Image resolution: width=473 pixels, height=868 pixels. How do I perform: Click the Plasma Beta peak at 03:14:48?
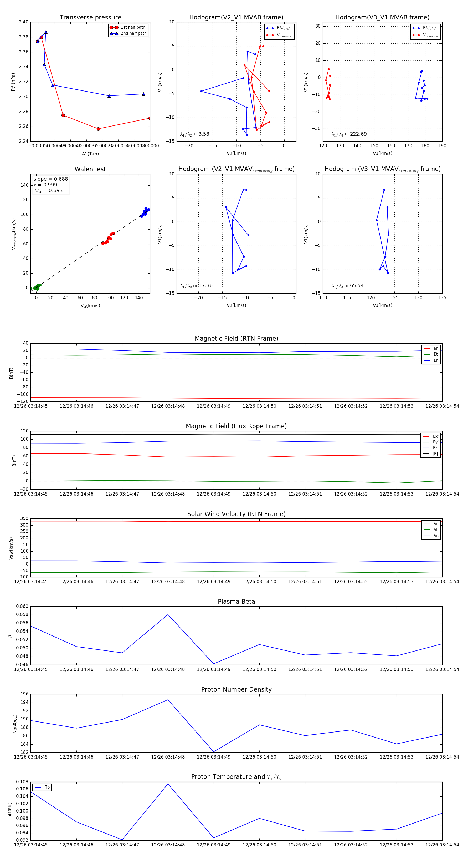click(x=168, y=615)
